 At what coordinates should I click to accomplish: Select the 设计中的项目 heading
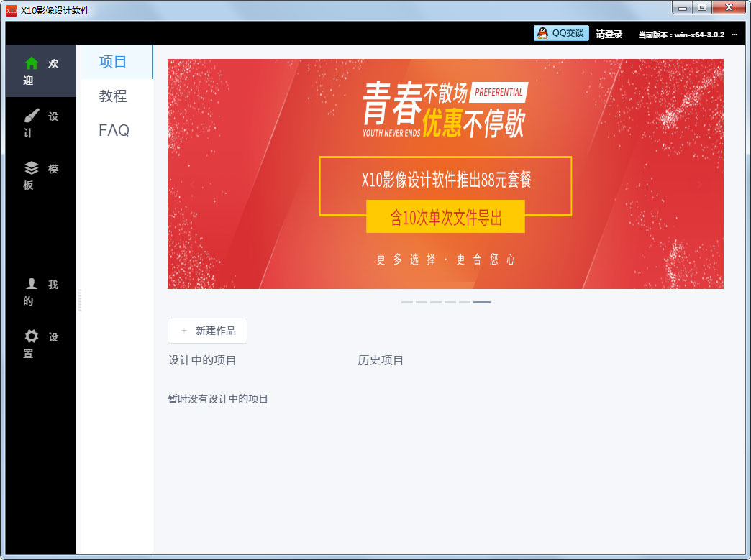[201, 360]
